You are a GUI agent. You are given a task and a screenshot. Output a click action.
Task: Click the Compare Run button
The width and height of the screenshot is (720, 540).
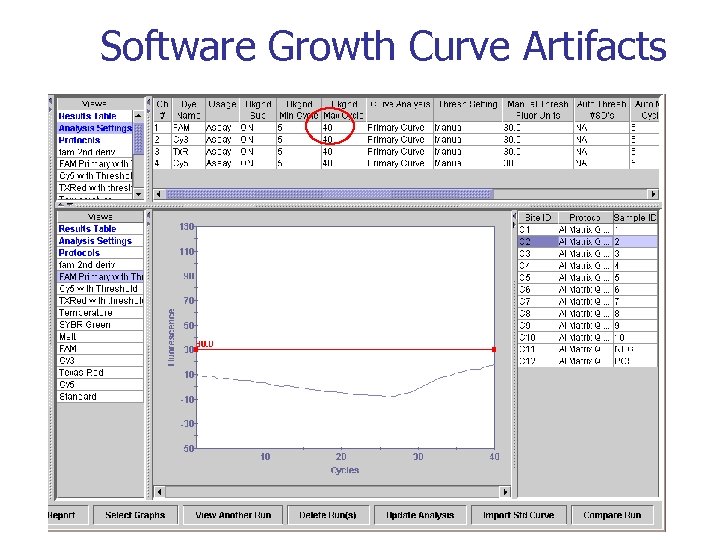pyautogui.click(x=612, y=515)
